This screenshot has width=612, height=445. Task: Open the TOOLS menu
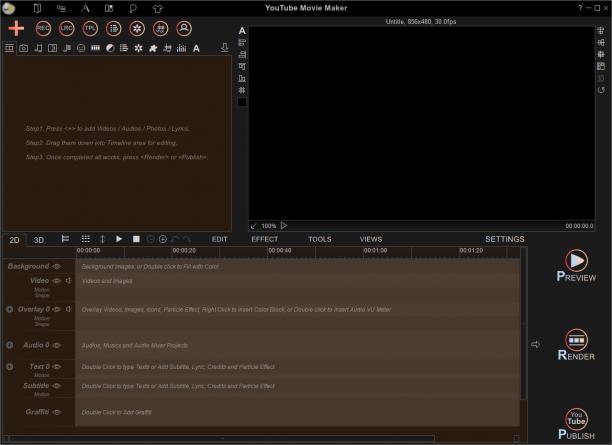[x=320, y=239]
